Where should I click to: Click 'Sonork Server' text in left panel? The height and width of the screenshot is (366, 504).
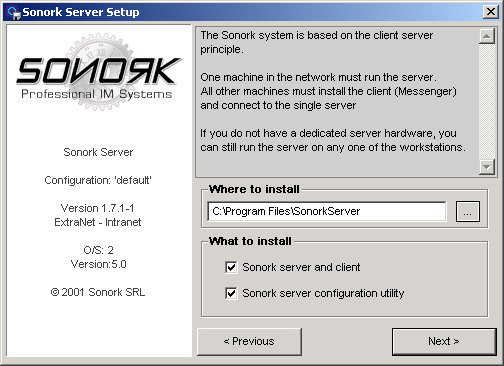(x=98, y=152)
